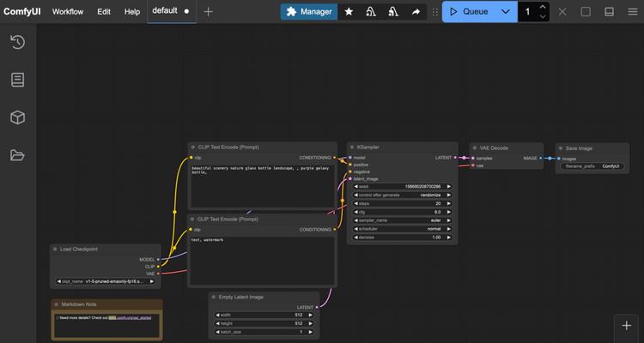Click the plus button at canvas bottom right
The image size is (644, 343).
626,326
